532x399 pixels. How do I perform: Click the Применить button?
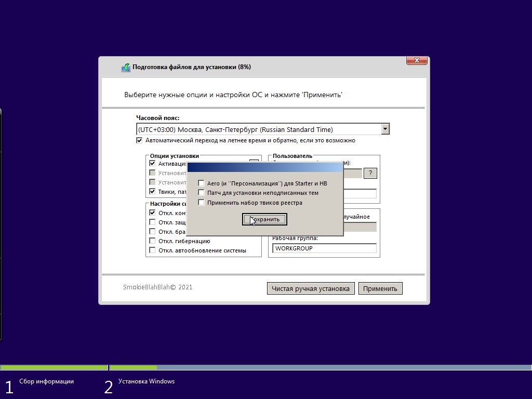[x=380, y=288]
